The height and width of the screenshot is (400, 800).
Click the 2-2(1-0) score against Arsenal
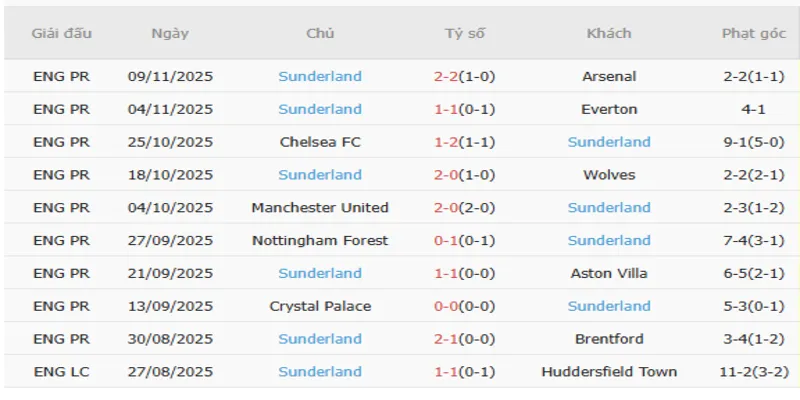465,76
